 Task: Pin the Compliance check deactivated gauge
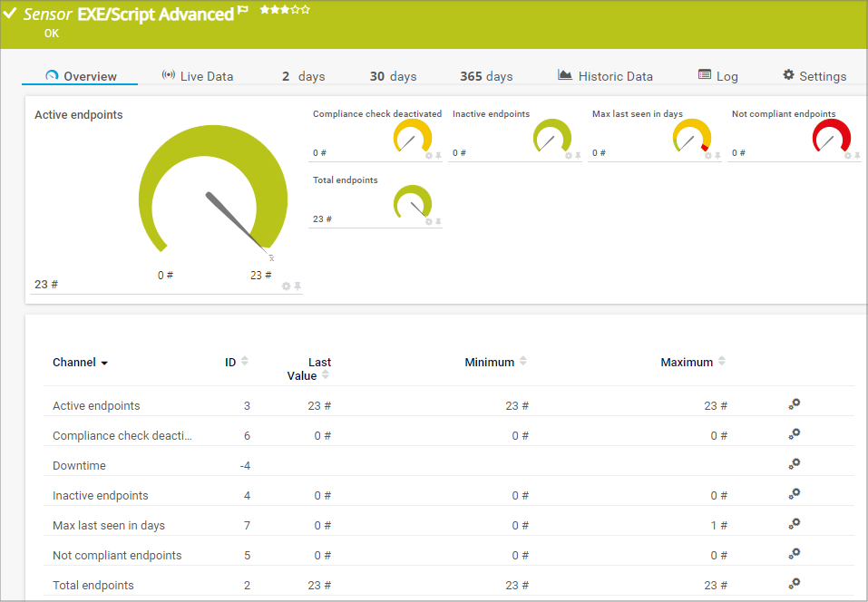click(438, 156)
